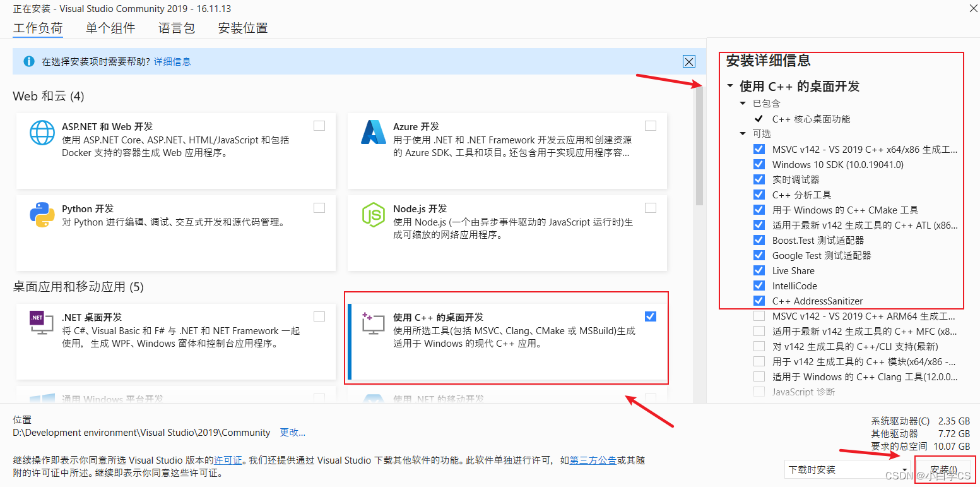The height and width of the screenshot is (487, 980).
Task: Select the Python 开发 workload title
Action: click(87, 208)
